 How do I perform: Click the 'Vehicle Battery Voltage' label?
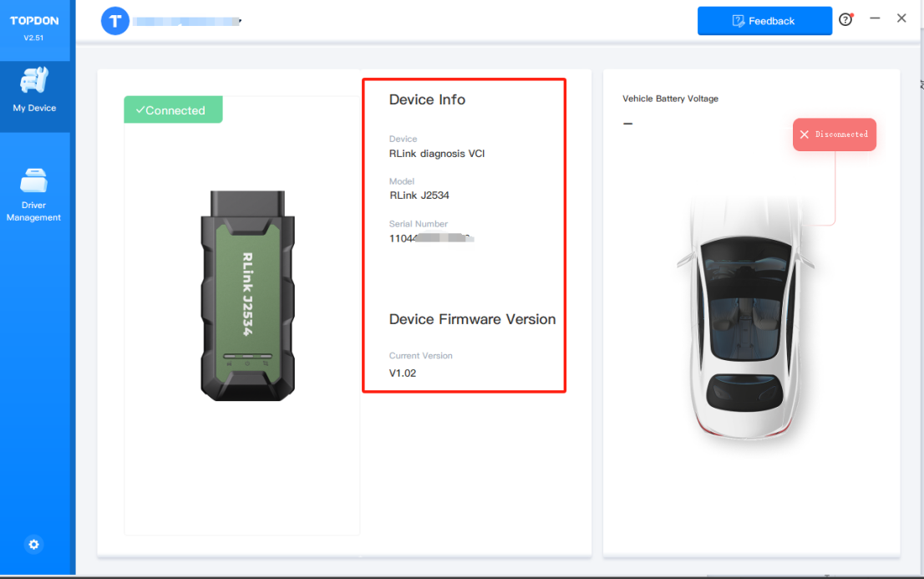(670, 99)
